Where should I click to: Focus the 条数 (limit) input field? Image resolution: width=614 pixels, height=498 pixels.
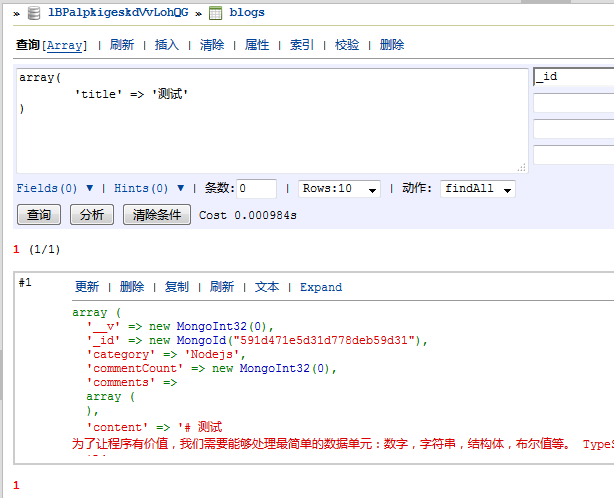coord(256,188)
